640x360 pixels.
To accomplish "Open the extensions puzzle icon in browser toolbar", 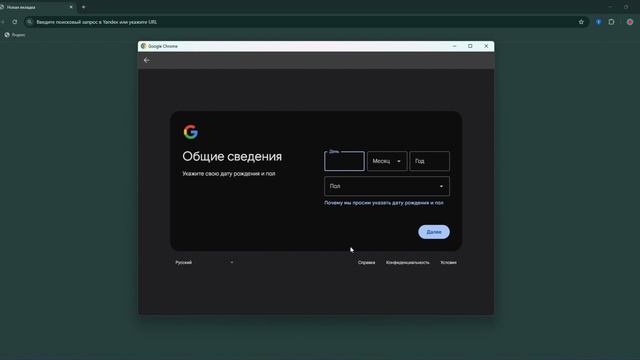I will (611, 22).
